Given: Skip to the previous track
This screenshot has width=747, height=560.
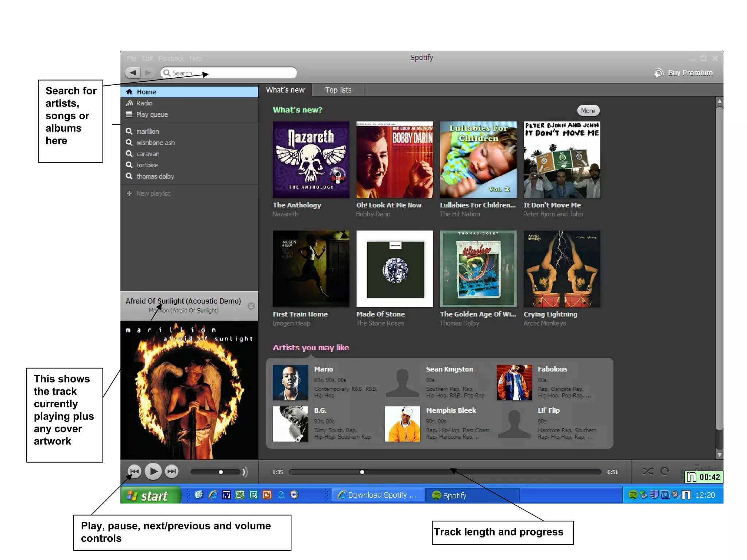Looking at the screenshot, I should coord(134,472).
